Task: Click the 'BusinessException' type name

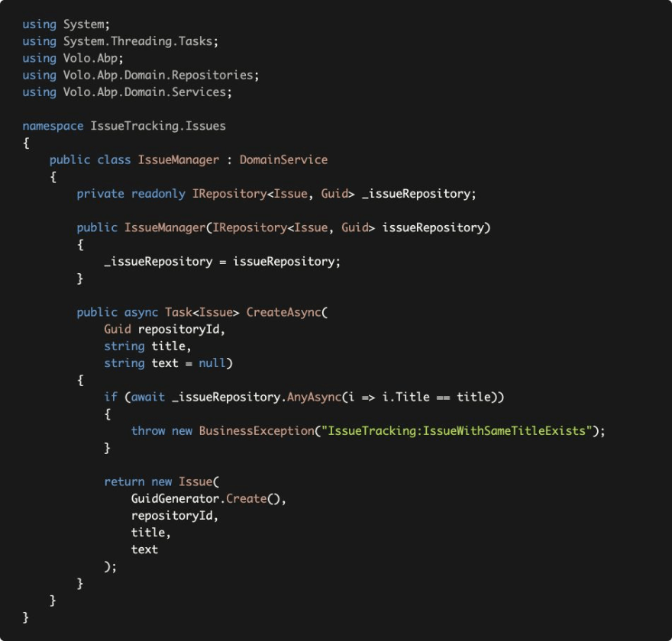Action: (x=257, y=430)
